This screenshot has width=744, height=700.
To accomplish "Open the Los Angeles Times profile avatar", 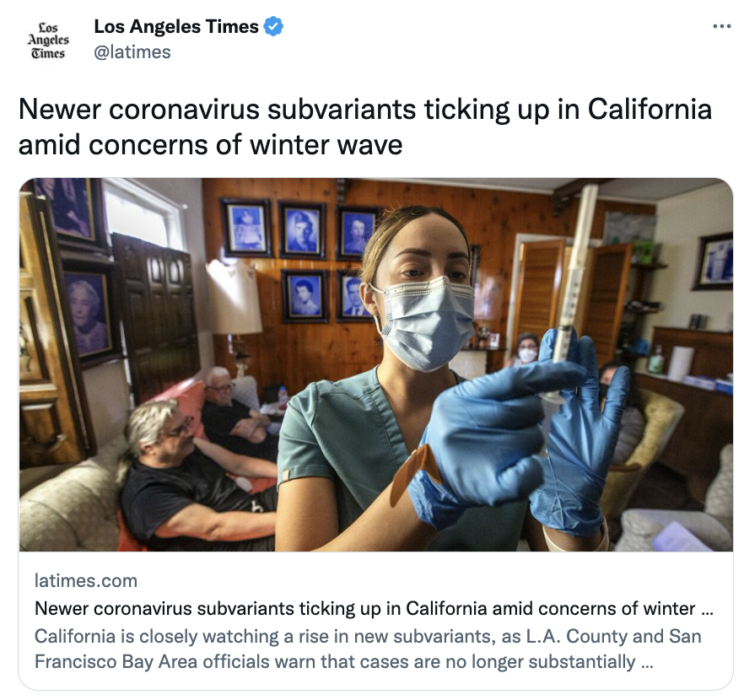I will (48, 40).
